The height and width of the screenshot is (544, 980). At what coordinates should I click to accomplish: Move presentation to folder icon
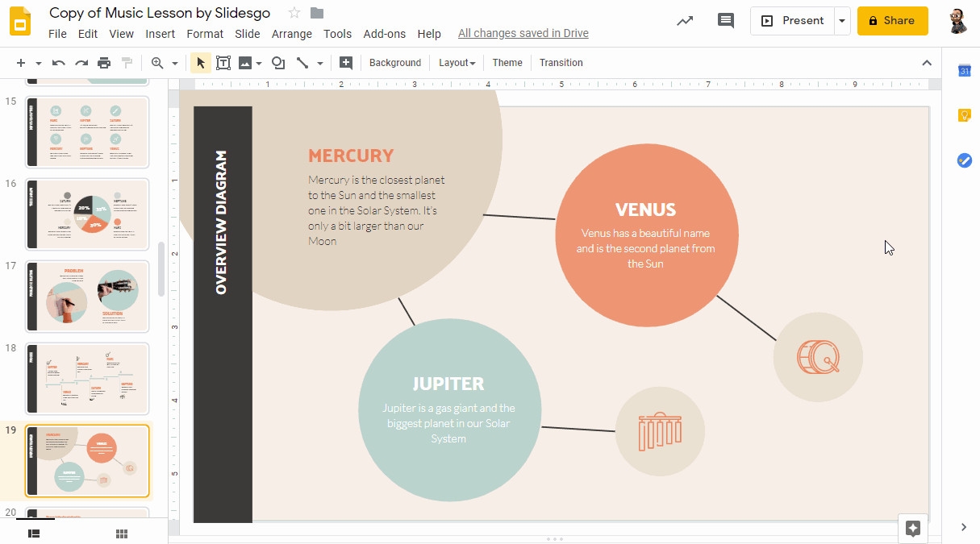click(317, 13)
